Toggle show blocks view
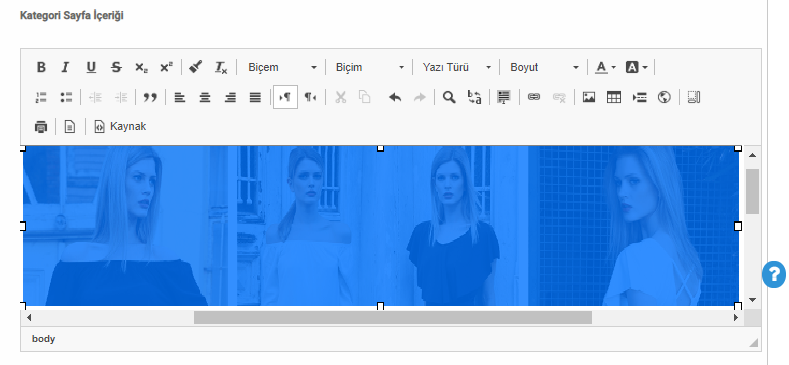The height and width of the screenshot is (365, 789). (x=694, y=97)
